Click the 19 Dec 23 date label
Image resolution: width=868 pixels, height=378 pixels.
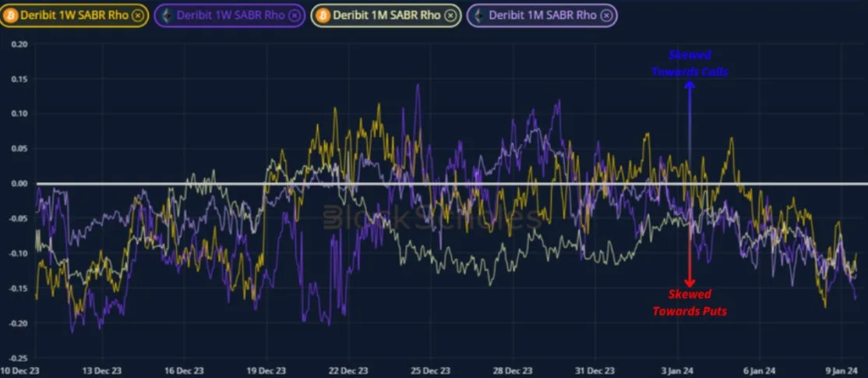(x=268, y=370)
